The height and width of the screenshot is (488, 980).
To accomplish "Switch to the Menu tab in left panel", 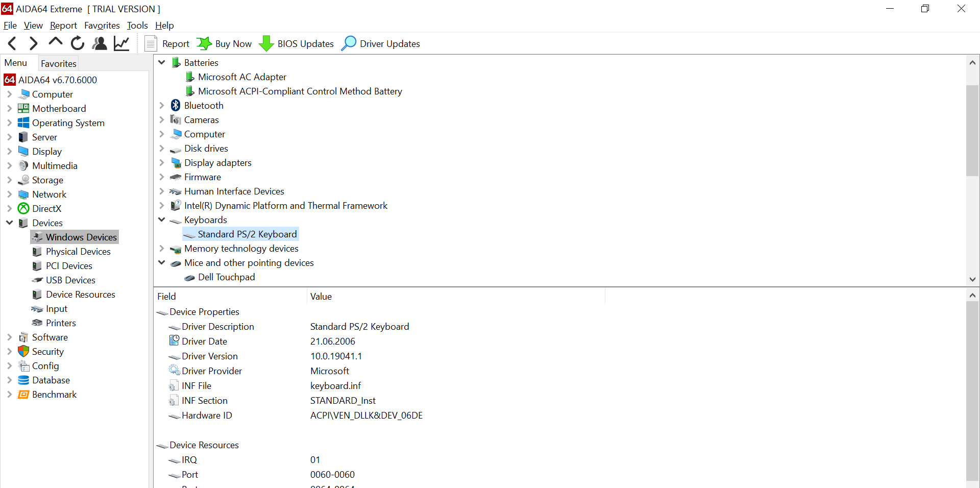I will point(16,63).
